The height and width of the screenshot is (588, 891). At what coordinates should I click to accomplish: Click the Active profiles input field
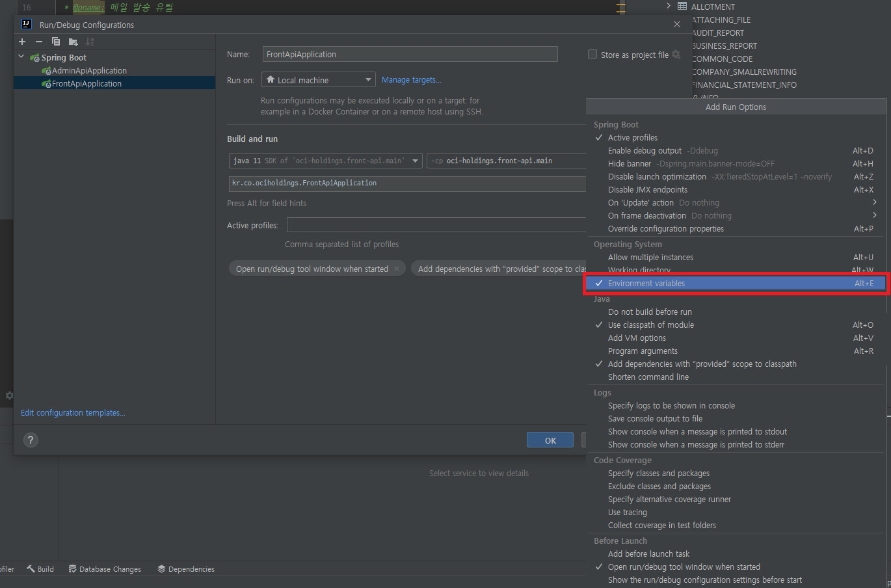click(x=436, y=225)
